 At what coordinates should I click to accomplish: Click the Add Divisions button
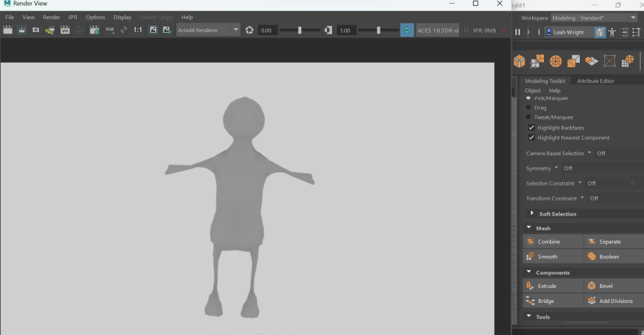614,301
